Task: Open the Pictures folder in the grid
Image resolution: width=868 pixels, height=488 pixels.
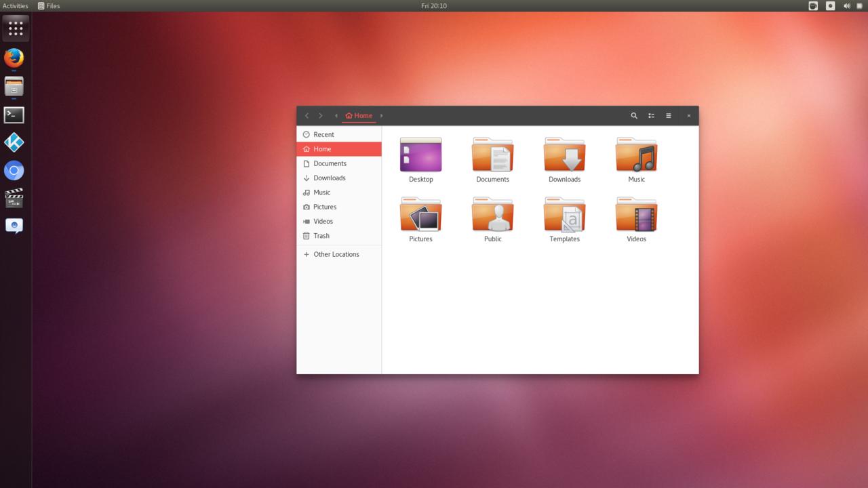Action: pyautogui.click(x=420, y=215)
